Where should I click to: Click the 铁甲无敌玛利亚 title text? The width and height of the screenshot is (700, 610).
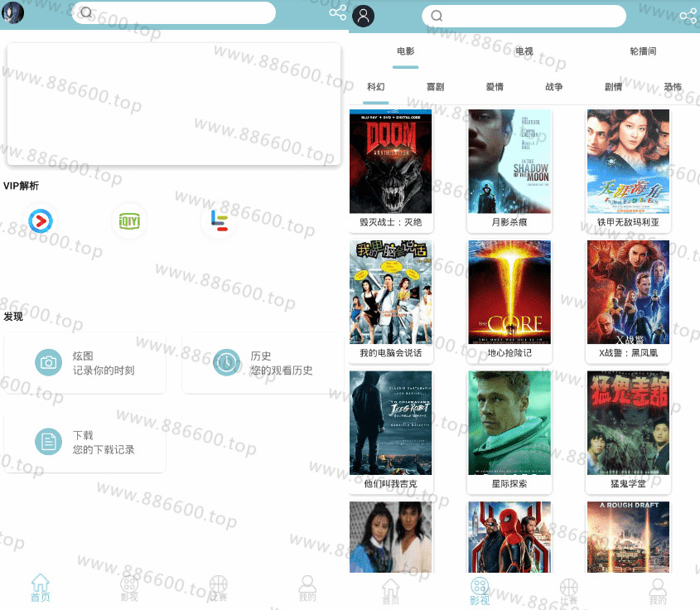[x=628, y=222]
